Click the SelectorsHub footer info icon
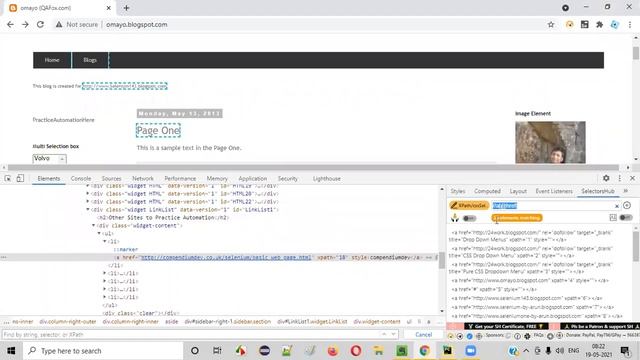This screenshot has width=640, height=360. pyautogui.click(x=517, y=336)
